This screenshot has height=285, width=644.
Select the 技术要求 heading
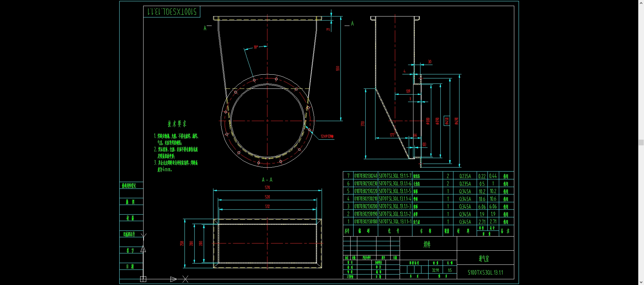tap(177, 124)
